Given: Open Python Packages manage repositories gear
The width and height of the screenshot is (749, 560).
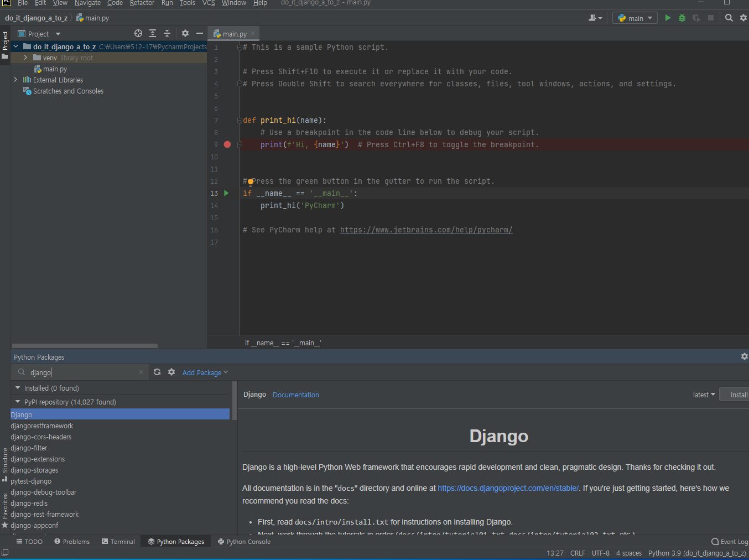Looking at the screenshot, I should 171,372.
